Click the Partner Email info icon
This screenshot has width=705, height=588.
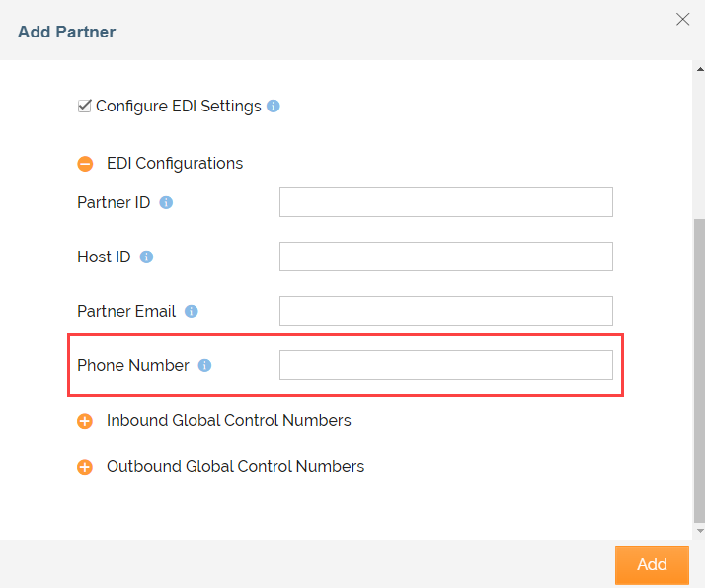192,312
